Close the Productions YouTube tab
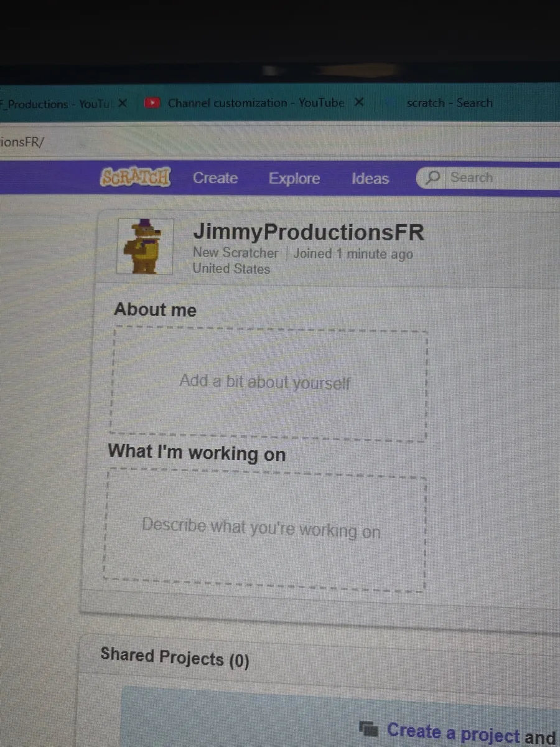 [x=123, y=103]
